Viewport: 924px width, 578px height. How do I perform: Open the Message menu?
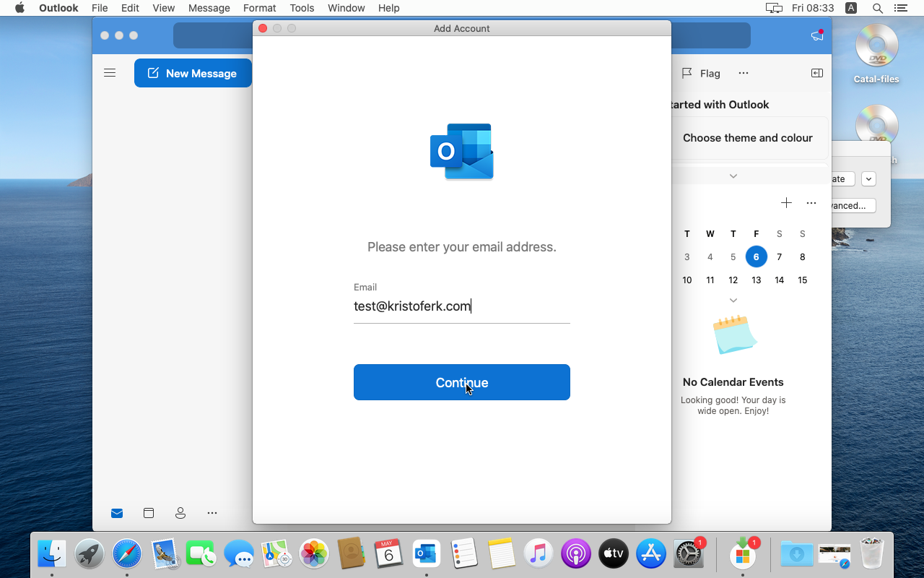[x=209, y=8]
